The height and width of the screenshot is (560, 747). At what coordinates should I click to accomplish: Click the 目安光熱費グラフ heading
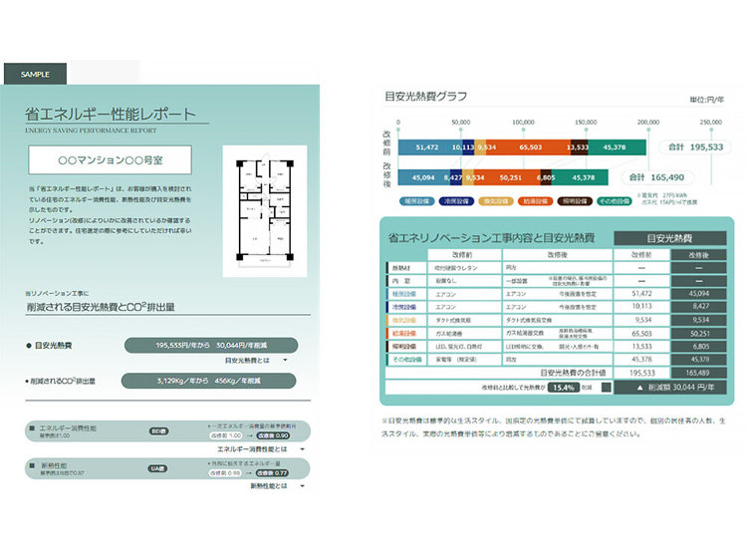coord(425,97)
